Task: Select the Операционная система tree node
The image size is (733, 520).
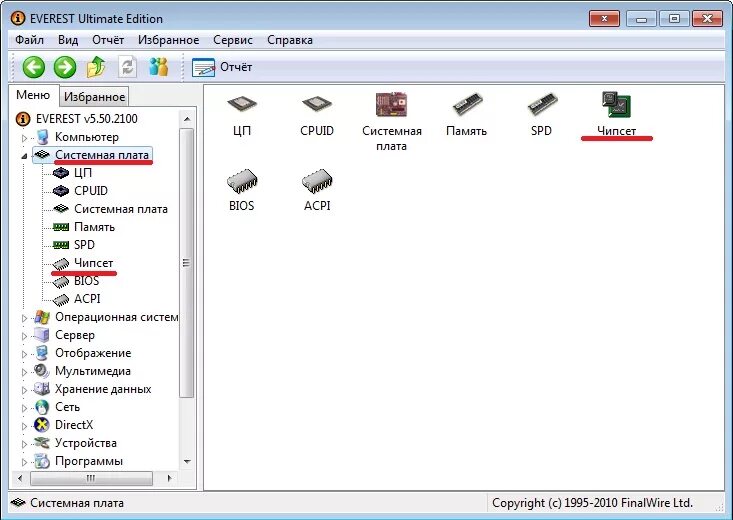Action: click(x=107, y=317)
